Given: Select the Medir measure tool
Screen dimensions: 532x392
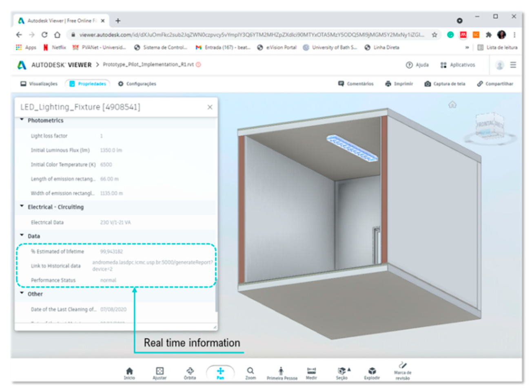Looking at the screenshot, I should [x=311, y=371].
